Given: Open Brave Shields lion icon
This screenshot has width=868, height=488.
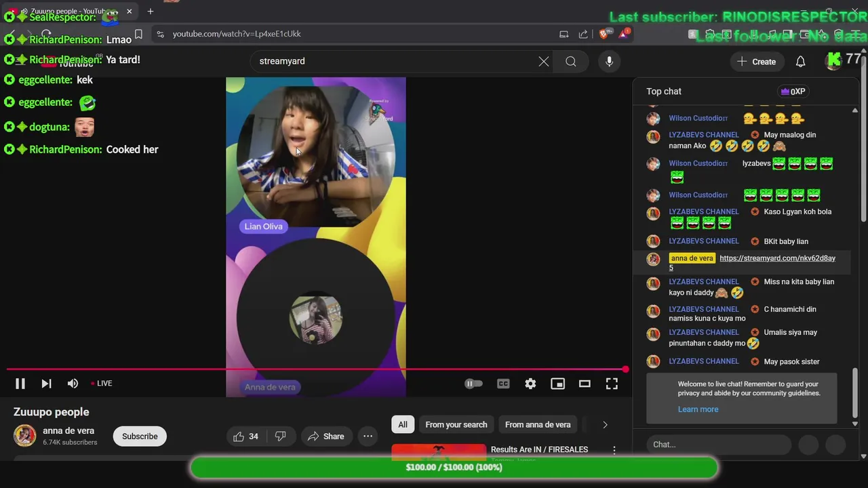Looking at the screenshot, I should [604, 34].
